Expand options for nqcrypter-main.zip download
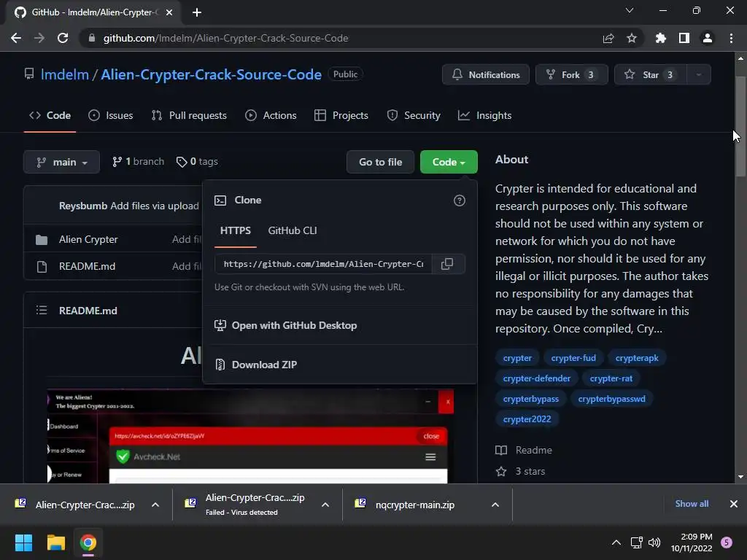747x560 pixels. tap(495, 505)
